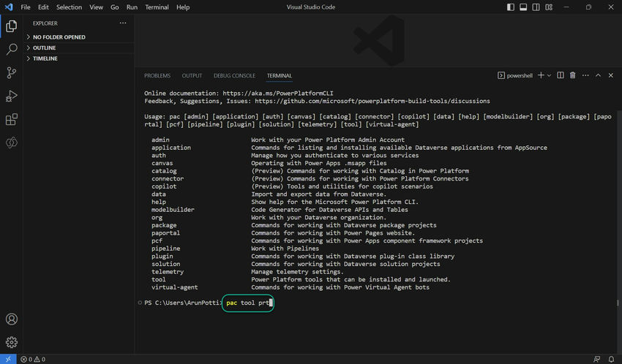This screenshot has height=364, width=622.
Task: Switch to the OUTPUT tab
Action: (192, 75)
